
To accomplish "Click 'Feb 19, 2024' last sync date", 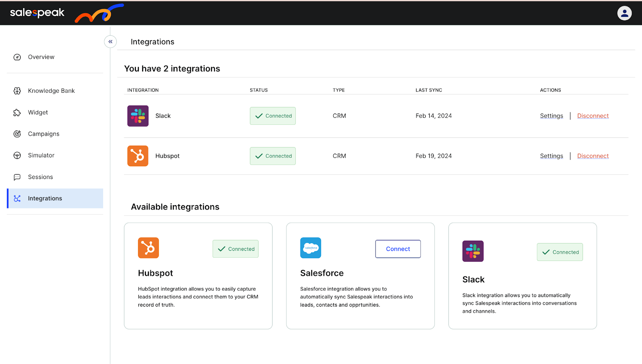I will click(x=433, y=156).
